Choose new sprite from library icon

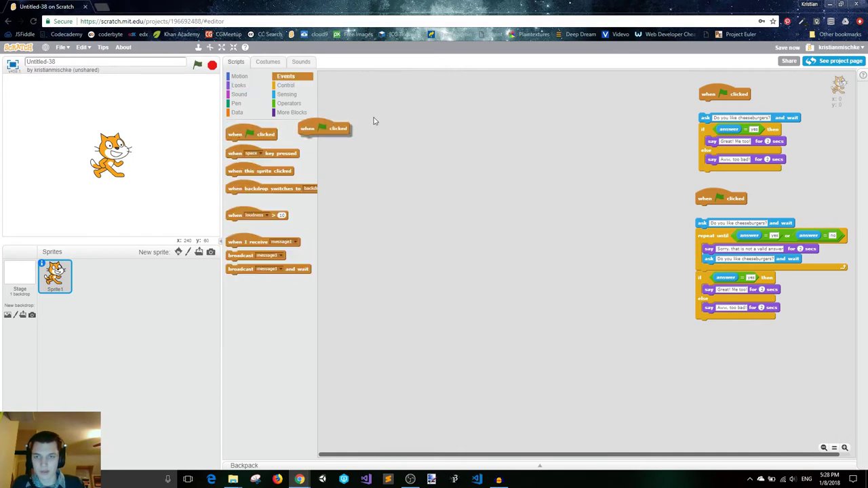(178, 252)
